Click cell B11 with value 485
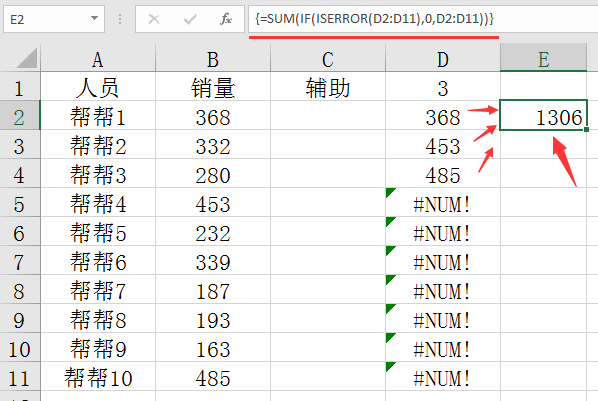Screen dimensions: 598x401 click(x=213, y=377)
